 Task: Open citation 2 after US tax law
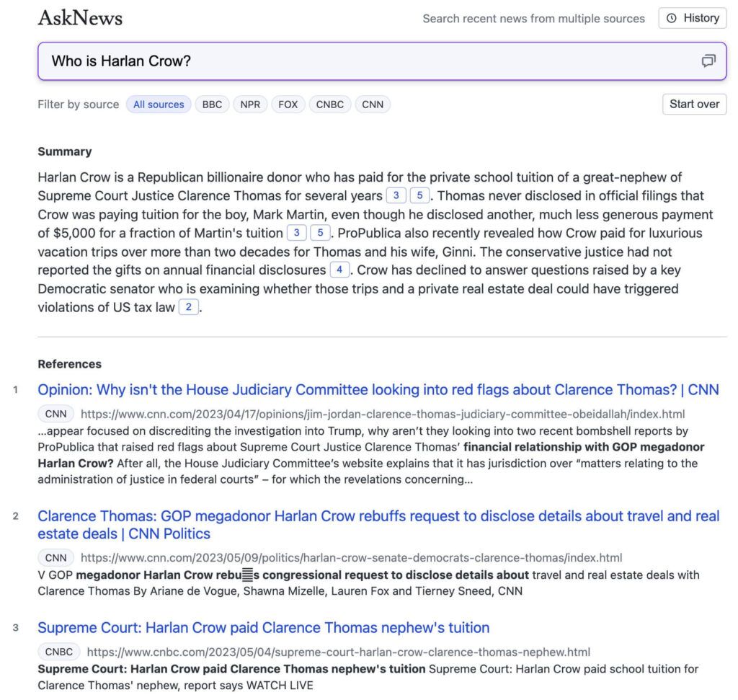(188, 308)
